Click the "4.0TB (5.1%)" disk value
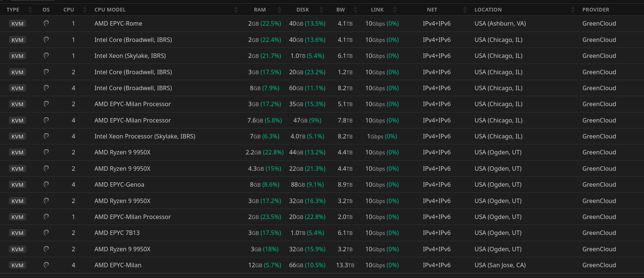The width and height of the screenshot is (644, 278). 307,136
